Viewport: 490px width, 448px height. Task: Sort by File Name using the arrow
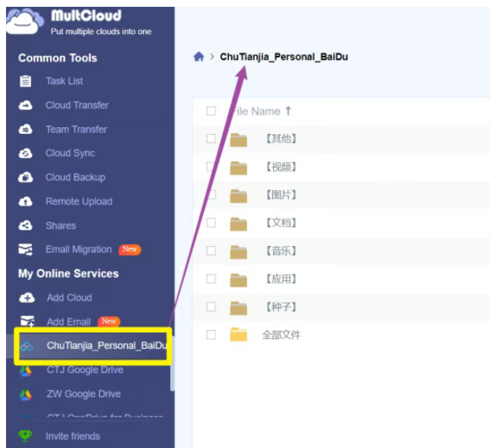point(288,110)
